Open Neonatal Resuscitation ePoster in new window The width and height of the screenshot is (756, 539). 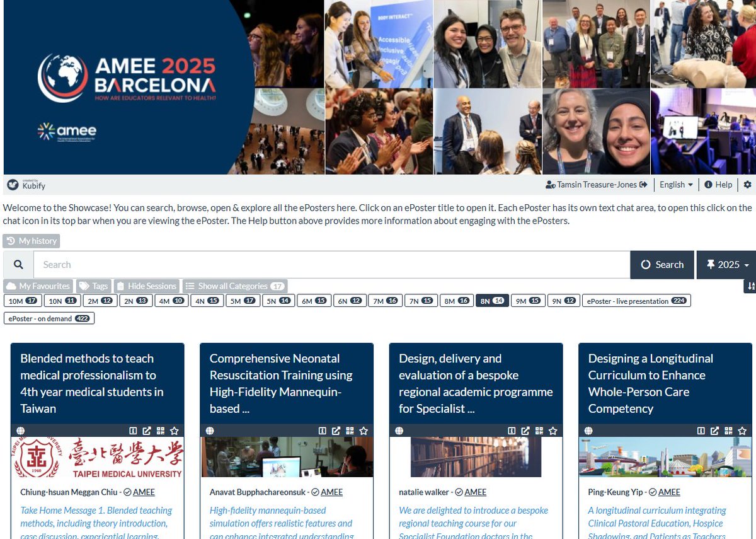coord(336,431)
